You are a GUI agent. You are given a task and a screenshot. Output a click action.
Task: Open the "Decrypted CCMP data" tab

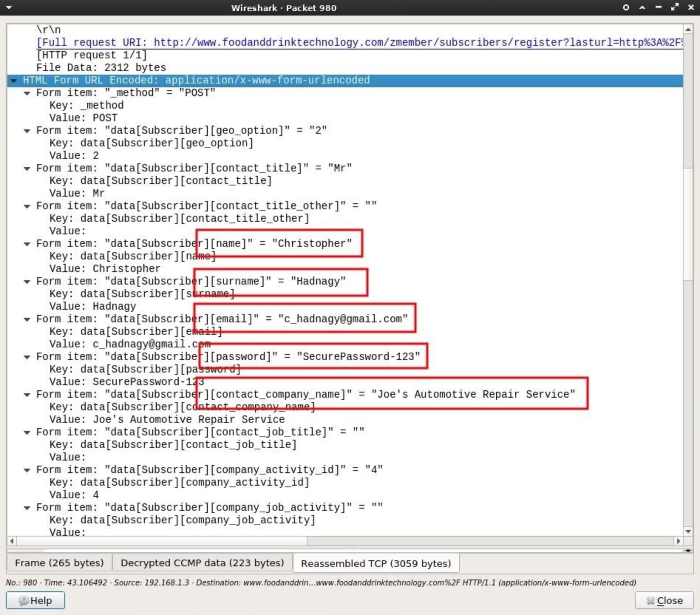tap(202, 563)
